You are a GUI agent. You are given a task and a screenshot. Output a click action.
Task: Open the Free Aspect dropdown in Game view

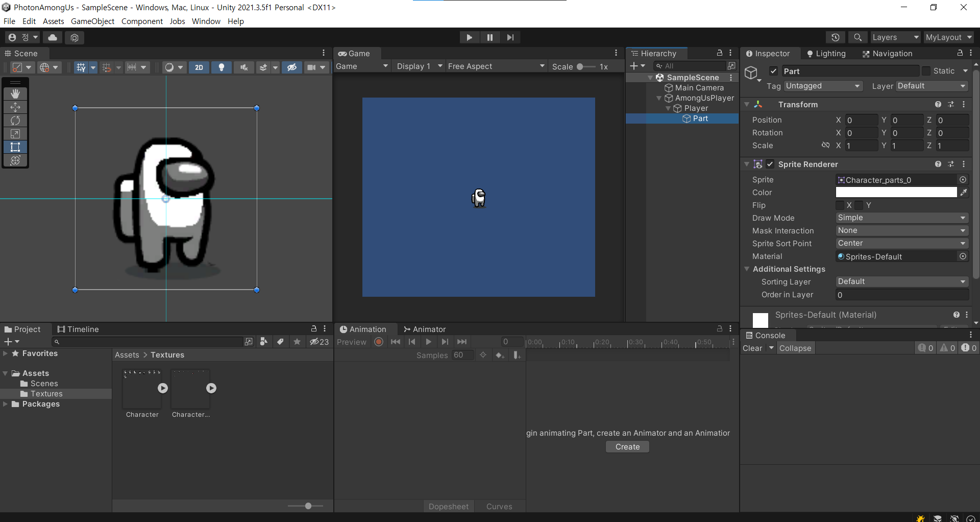496,66
